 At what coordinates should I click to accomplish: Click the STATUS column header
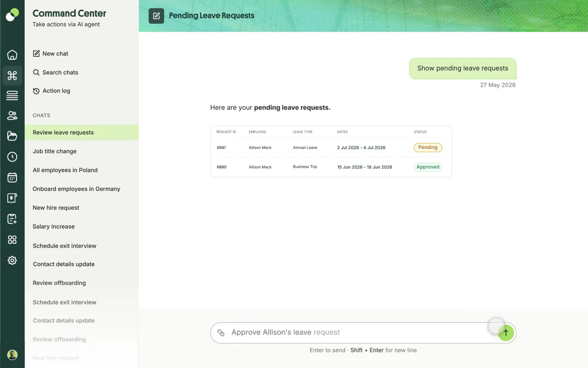coord(420,132)
